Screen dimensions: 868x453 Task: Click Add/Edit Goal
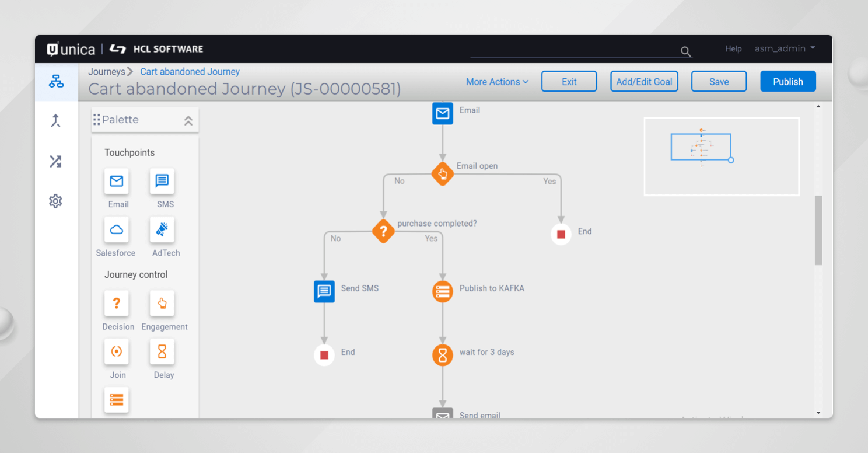[644, 81]
